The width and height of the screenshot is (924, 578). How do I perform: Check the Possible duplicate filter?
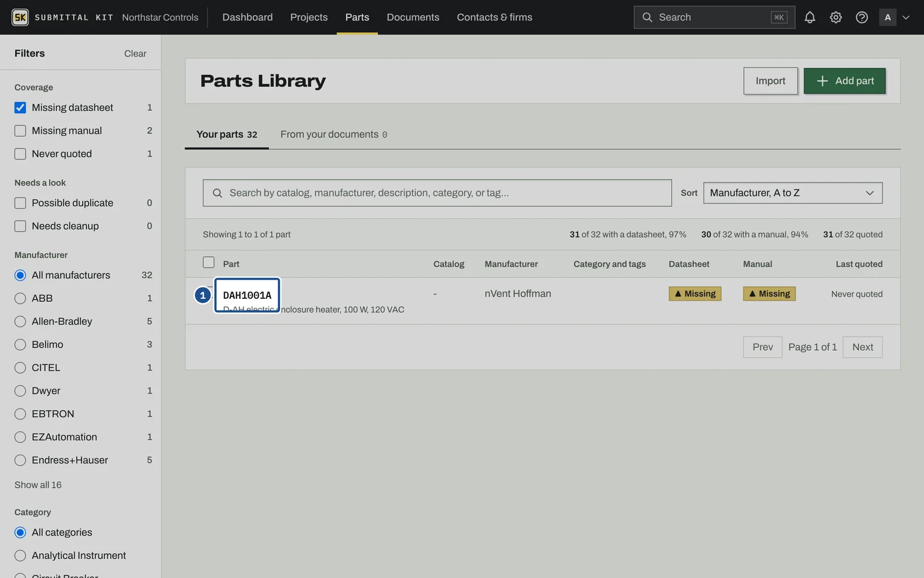coord(20,203)
